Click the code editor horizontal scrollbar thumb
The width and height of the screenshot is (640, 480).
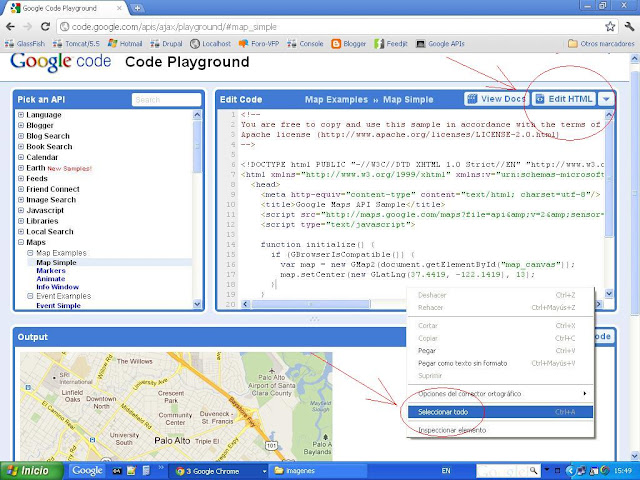311,304
